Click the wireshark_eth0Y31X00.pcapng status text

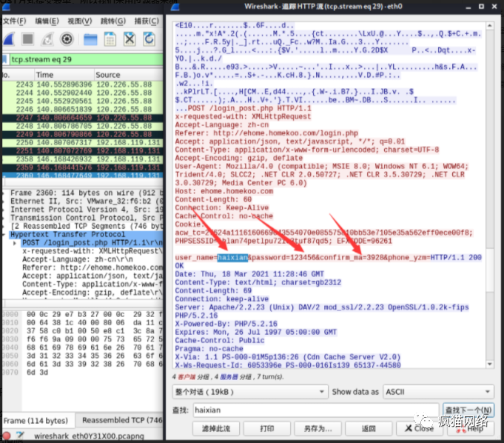click(89, 436)
